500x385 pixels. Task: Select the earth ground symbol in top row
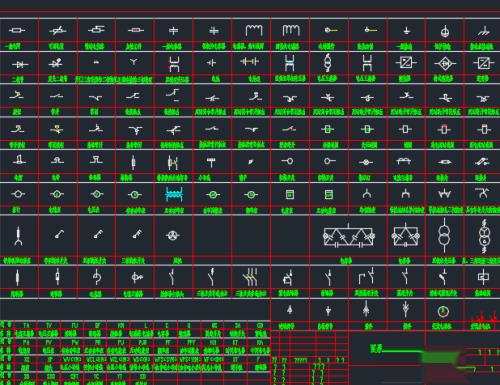(x=406, y=31)
